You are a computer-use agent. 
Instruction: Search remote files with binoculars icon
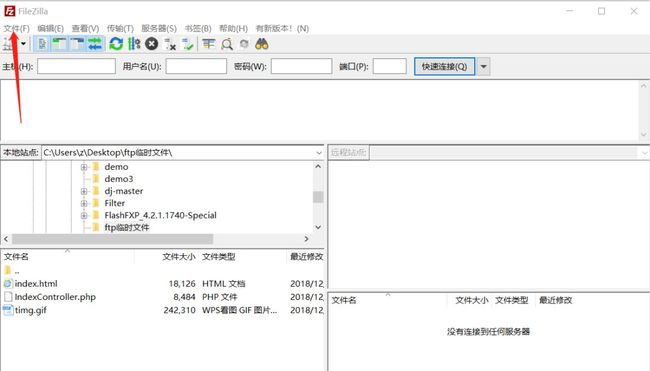262,44
